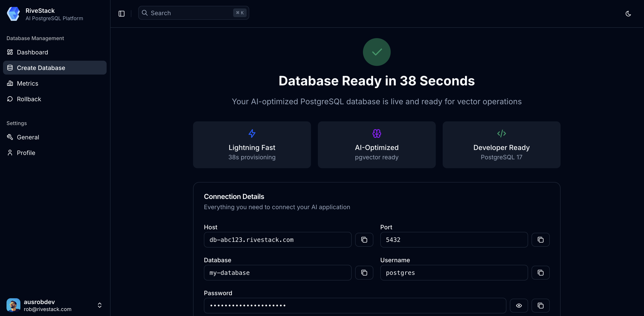Screen dimensions: 644x316
Task: Click the Rollback circular arrow icon
Action: 10,99
